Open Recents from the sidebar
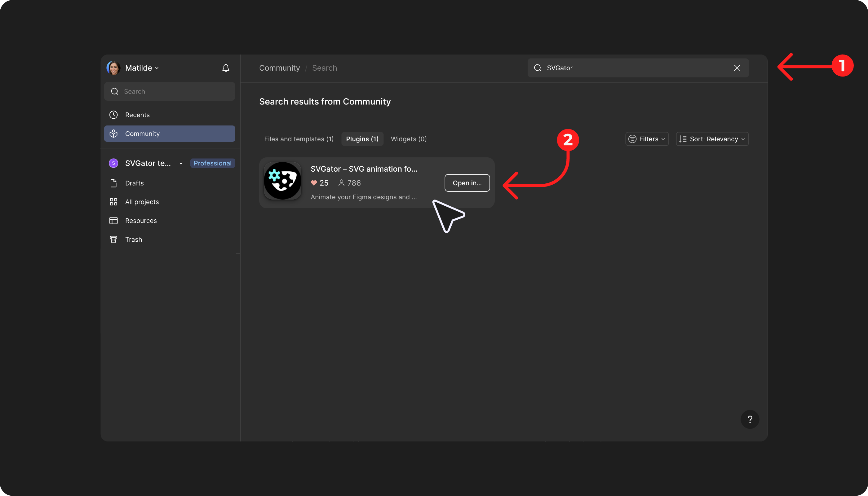868x496 pixels. 137,115
